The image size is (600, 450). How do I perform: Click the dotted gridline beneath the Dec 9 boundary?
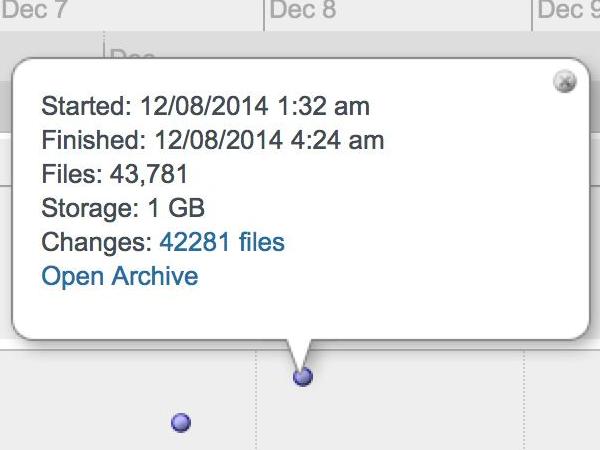tap(524, 400)
